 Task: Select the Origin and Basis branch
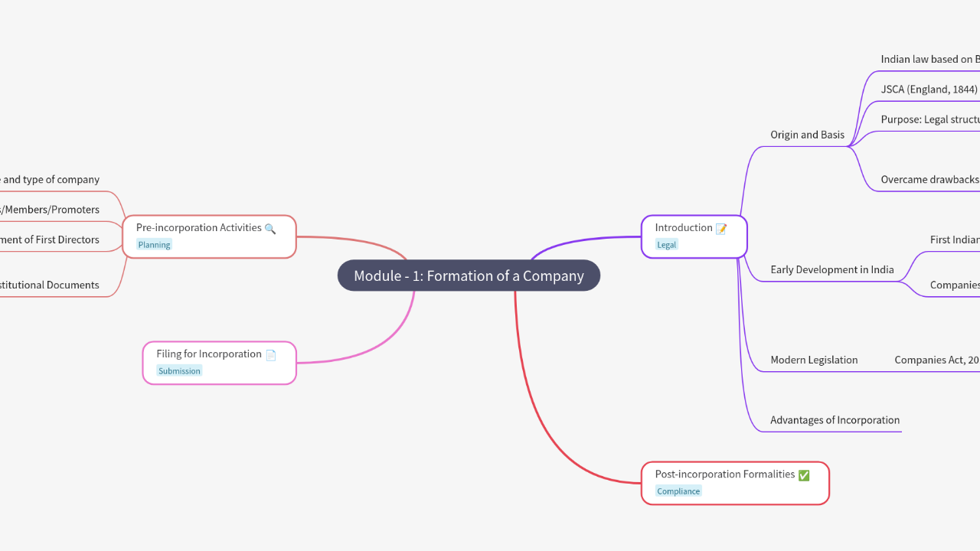click(x=807, y=135)
